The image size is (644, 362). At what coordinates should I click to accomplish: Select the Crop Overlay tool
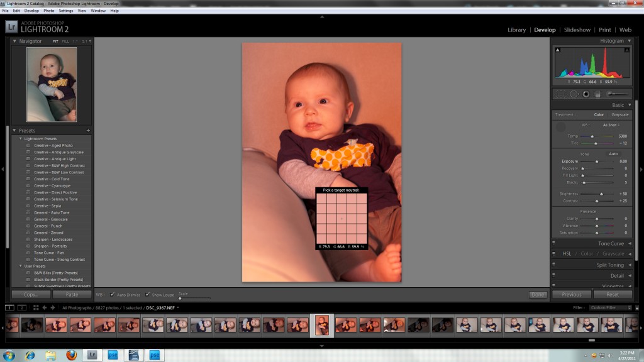pyautogui.click(x=560, y=94)
